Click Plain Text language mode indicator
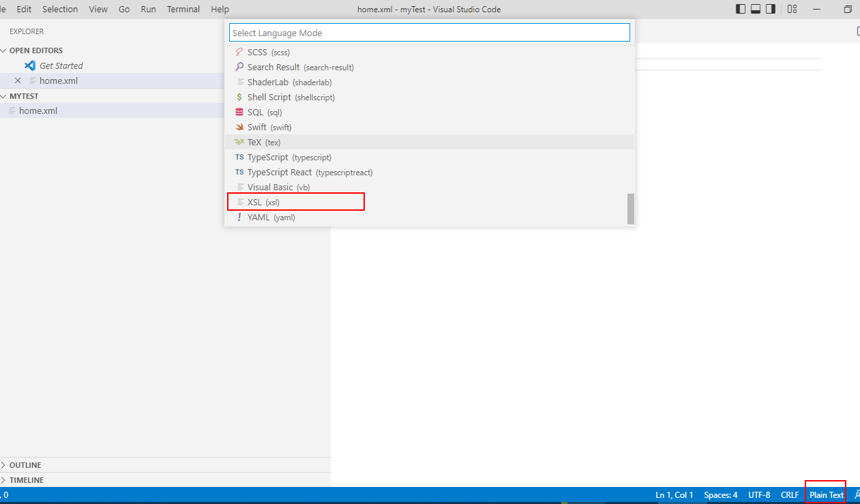 click(827, 495)
